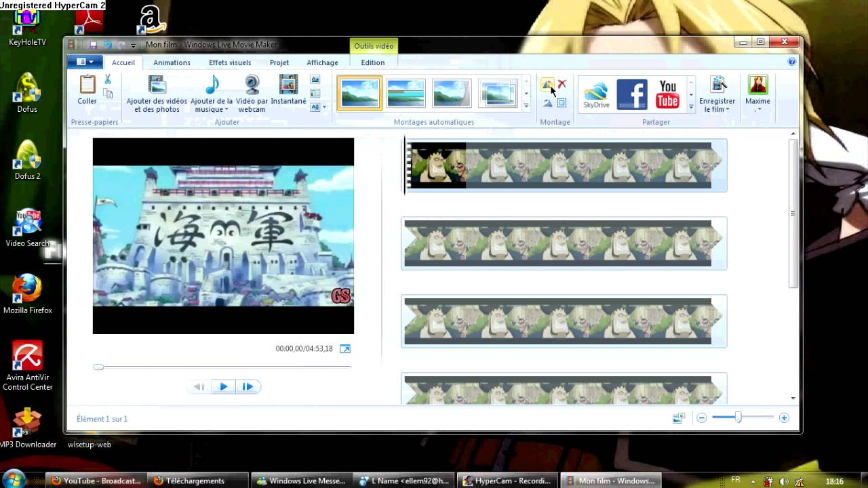Select the Affichage tab
Screen dimensions: 868x488
point(322,62)
